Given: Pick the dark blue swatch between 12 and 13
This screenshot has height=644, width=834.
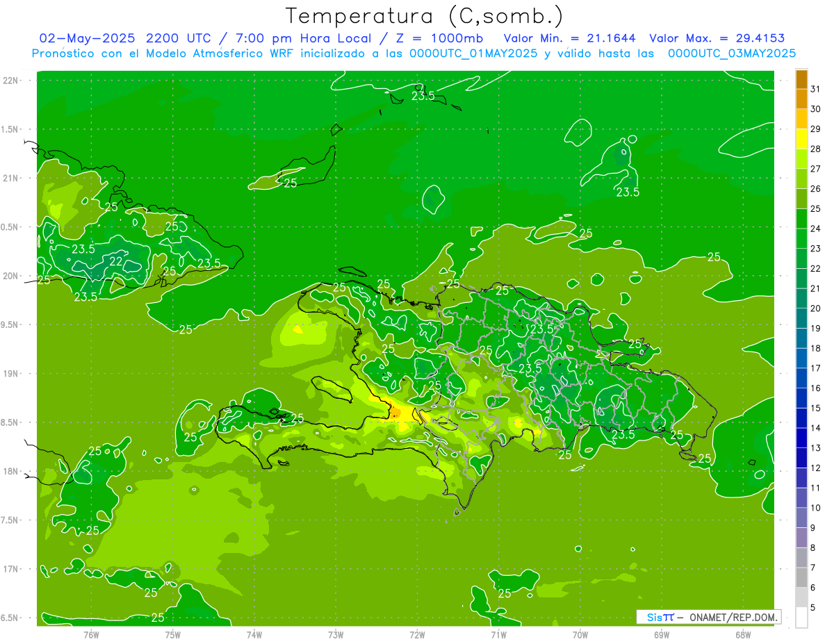Looking at the screenshot, I should click(x=801, y=459).
